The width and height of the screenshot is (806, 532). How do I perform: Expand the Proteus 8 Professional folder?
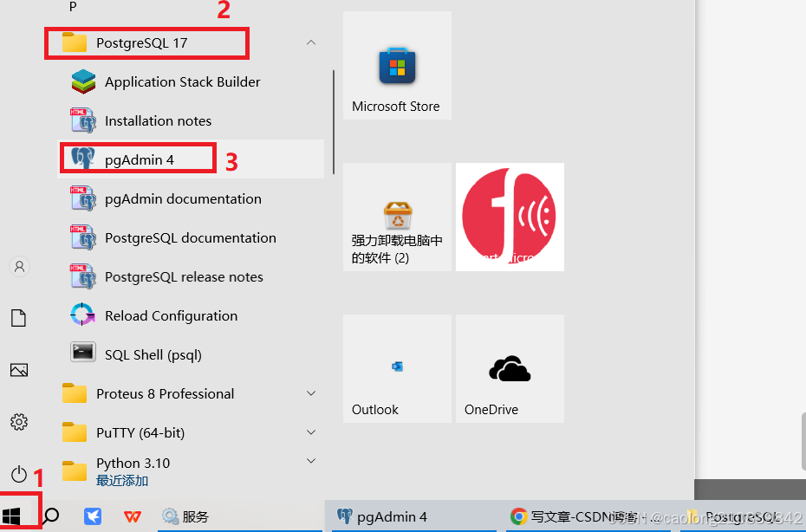click(311, 393)
